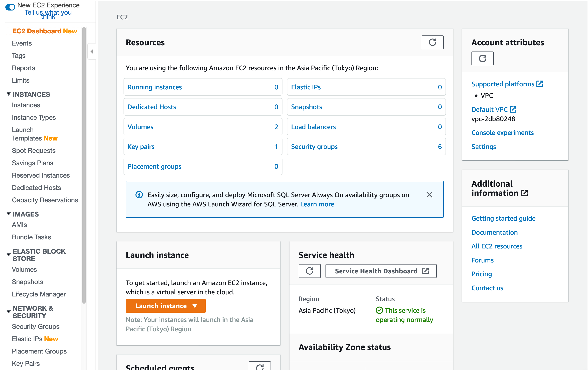Collapse the NETWORK & SECURITY section
Viewport: 588px width, 370px height.
[9, 311]
